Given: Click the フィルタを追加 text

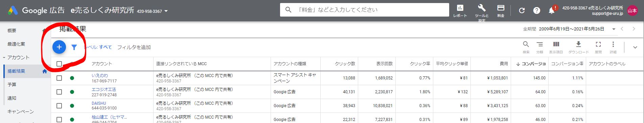Looking at the screenshot, I should coord(134,47).
